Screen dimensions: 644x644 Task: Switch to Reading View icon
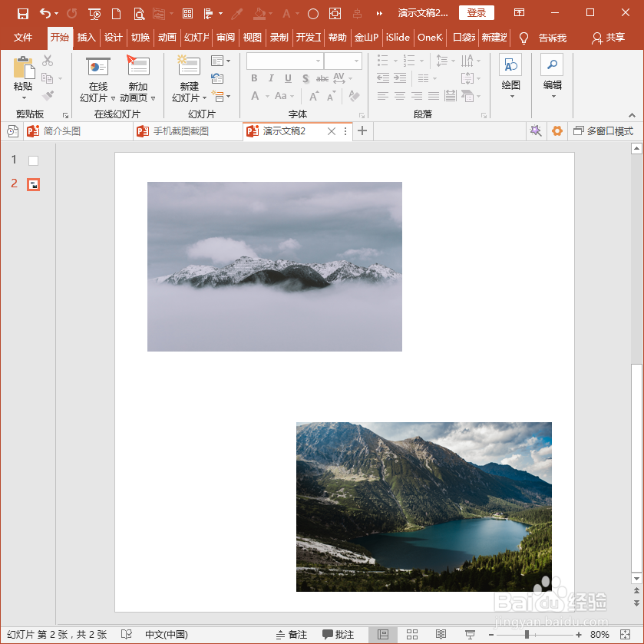pyautogui.click(x=441, y=634)
